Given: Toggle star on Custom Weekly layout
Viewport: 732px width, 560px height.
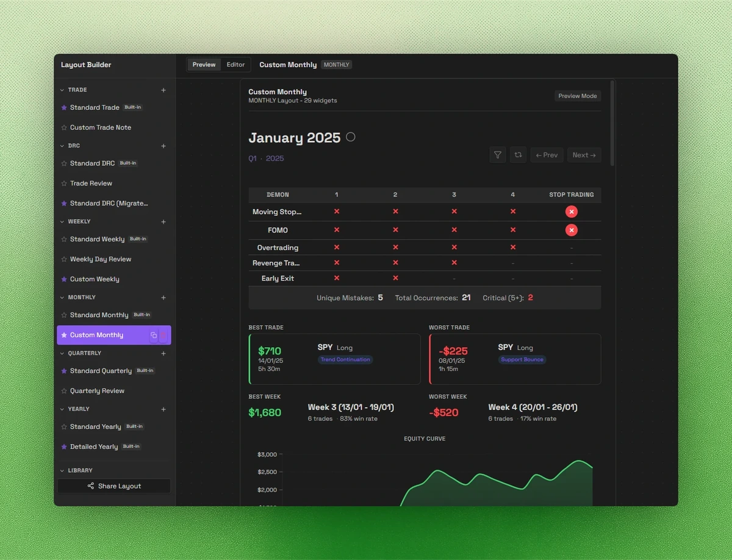Looking at the screenshot, I should tap(64, 279).
